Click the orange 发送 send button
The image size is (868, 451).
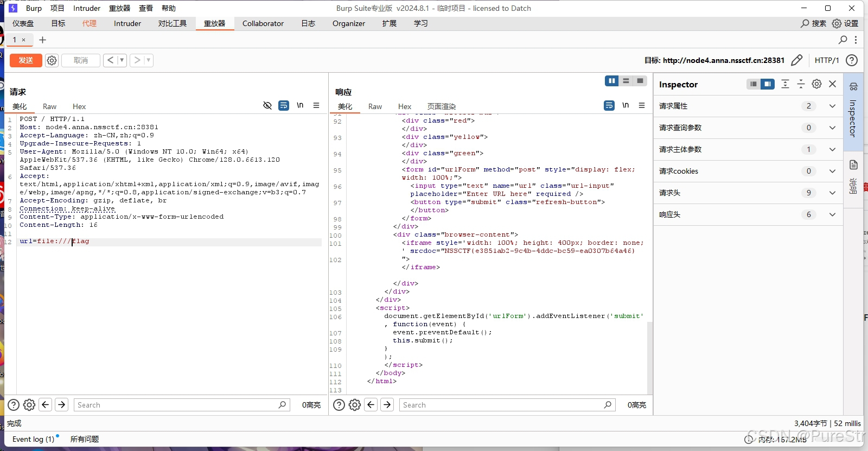(25, 60)
